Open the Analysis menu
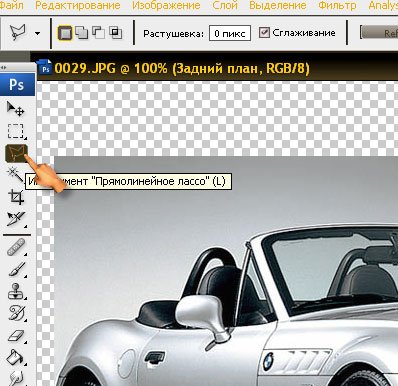This screenshot has height=386, width=398. pos(383,5)
